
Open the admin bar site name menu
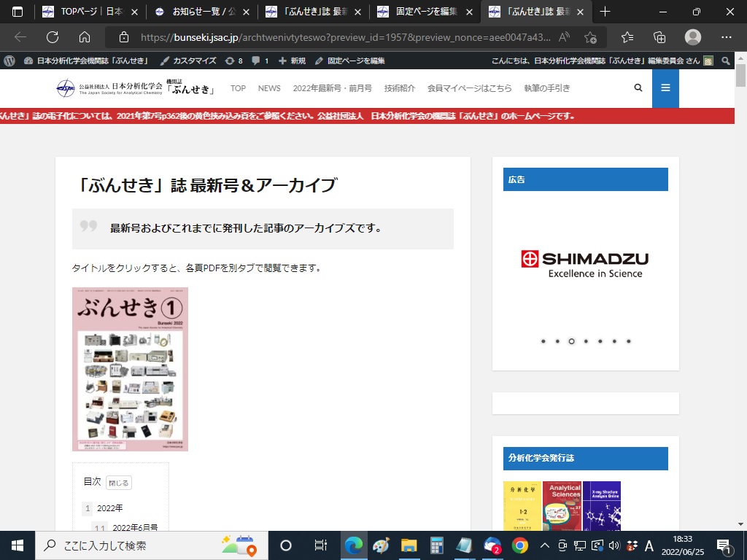(86, 61)
